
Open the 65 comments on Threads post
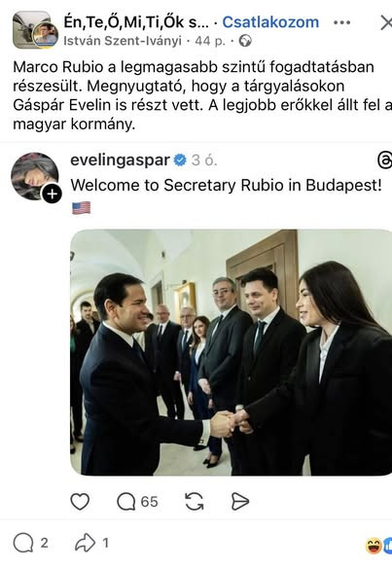tap(137, 502)
